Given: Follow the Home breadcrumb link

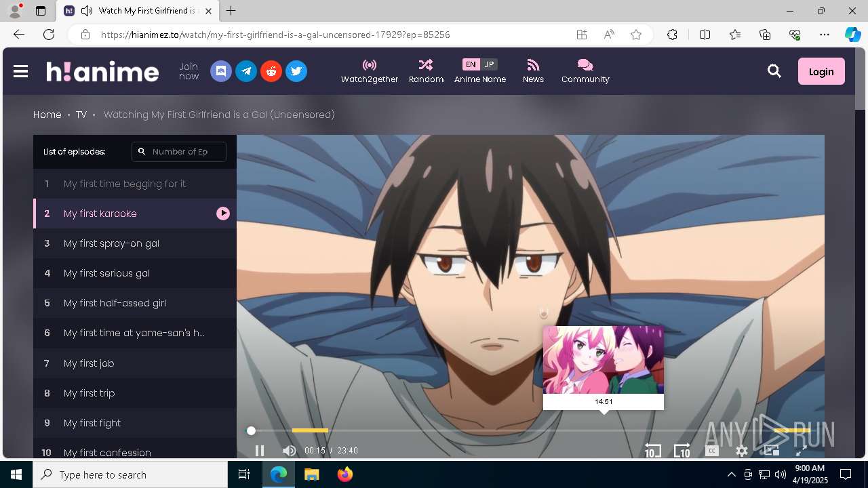Looking at the screenshot, I should (47, 115).
